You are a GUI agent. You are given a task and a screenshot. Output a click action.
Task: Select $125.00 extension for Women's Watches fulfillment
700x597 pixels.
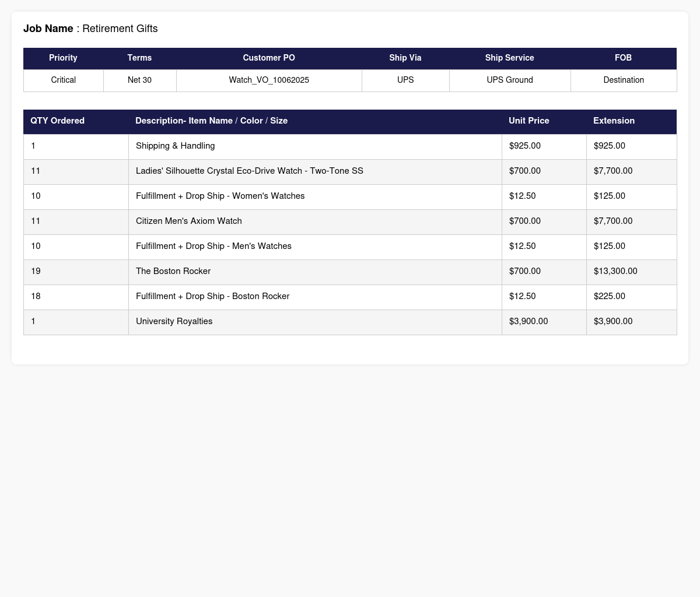pos(632,196)
